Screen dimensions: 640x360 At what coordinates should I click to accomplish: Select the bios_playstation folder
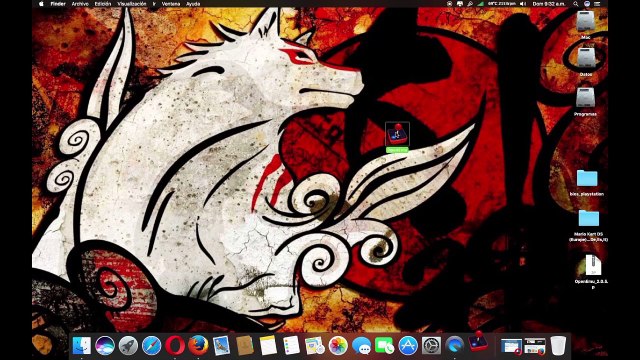tap(587, 179)
